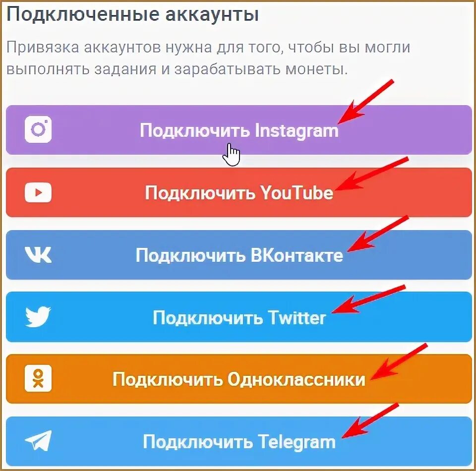This screenshot has height=471, width=476.
Task: Click the Подключенные аккаунты heading
Action: (133, 14)
